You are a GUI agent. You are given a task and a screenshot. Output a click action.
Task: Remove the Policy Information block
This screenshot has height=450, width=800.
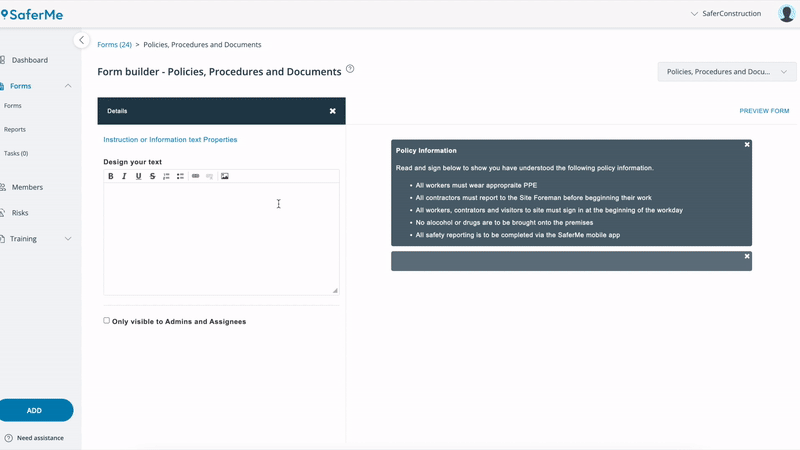(x=746, y=145)
